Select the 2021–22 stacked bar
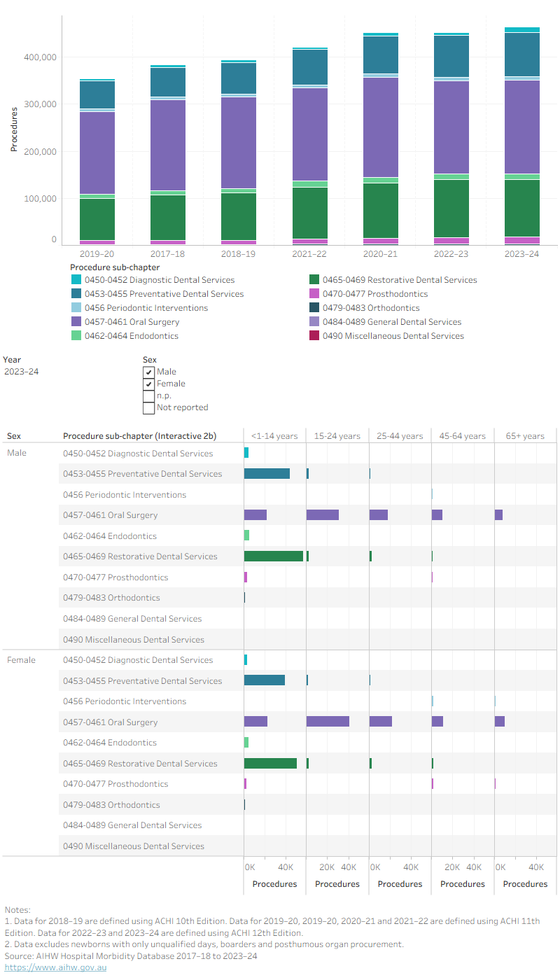This screenshot has height=980, width=560. (310, 146)
